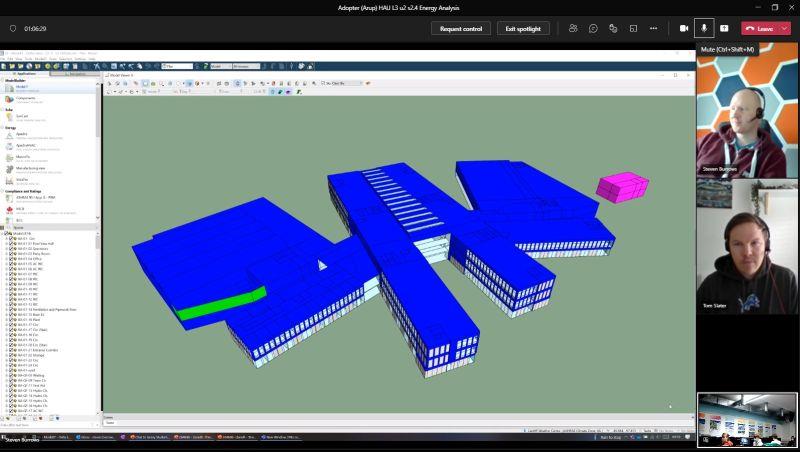Viewport: 800px width, 452px height.
Task: Open the reactions icon
Action: point(613,28)
